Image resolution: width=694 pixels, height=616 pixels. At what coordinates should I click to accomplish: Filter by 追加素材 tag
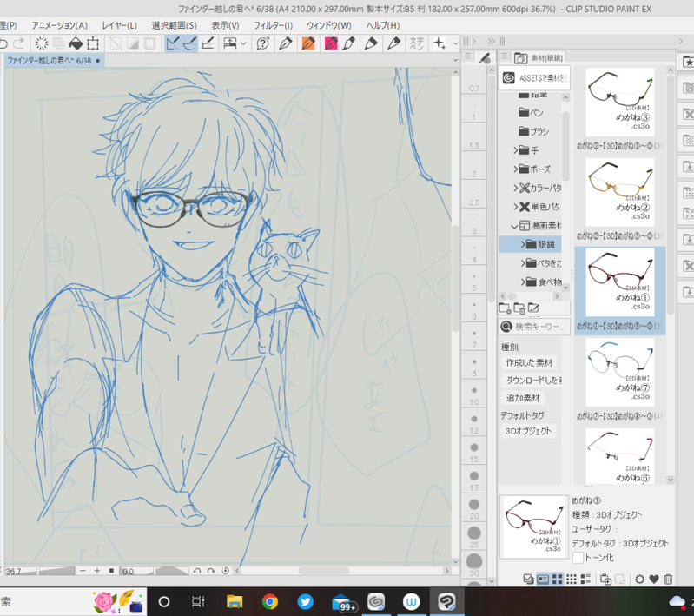[x=523, y=398]
